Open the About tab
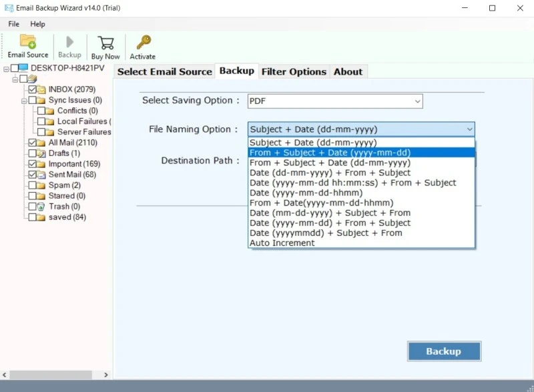Screen dimensions: 534x392 click(348, 71)
